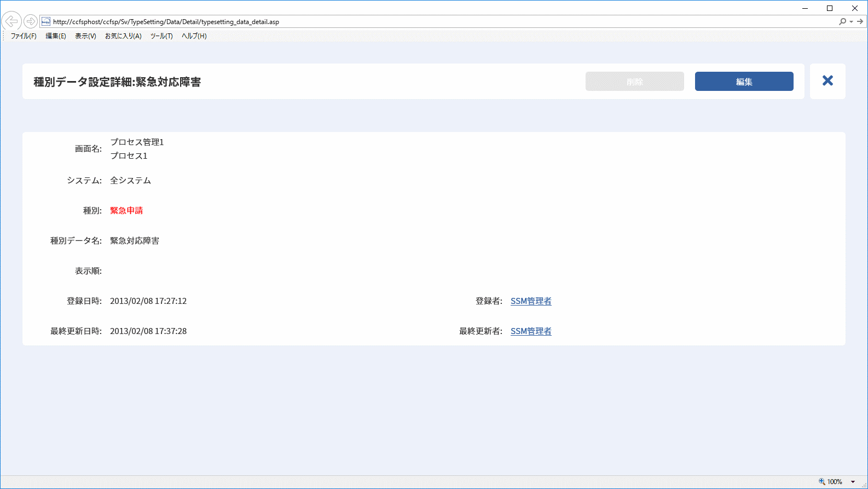Open the 最終更新者 SSM管理者 link
This screenshot has height=489, width=868.
click(x=531, y=331)
